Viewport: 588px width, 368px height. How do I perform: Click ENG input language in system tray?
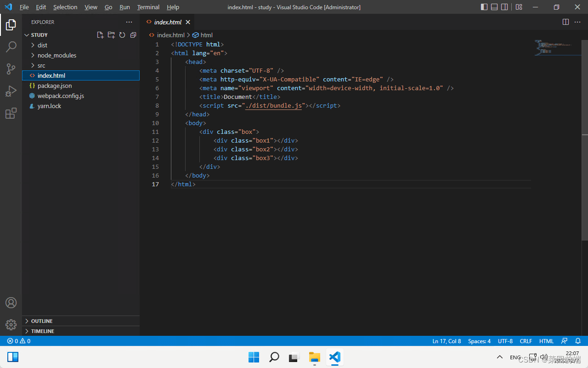coord(515,357)
